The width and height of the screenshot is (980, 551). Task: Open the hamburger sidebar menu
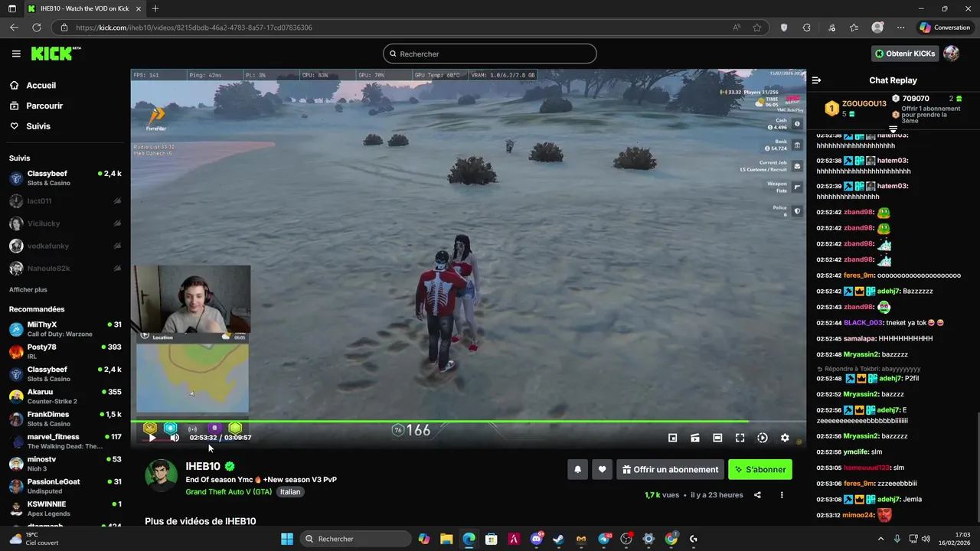16,54
